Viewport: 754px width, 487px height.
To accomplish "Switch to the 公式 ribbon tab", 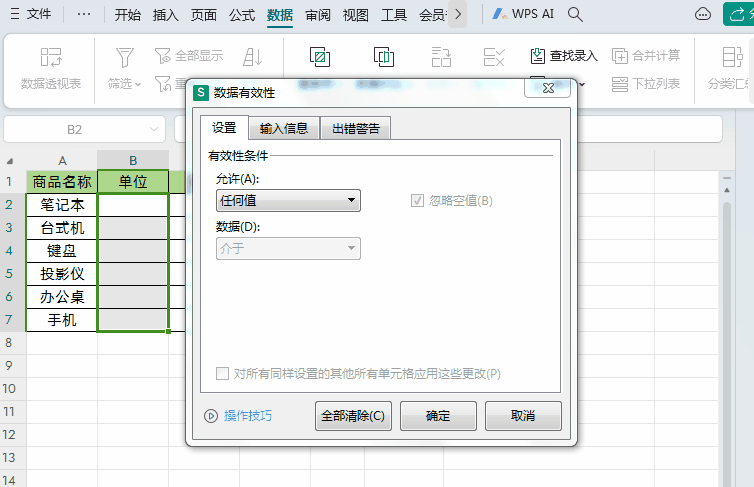I will [x=241, y=15].
